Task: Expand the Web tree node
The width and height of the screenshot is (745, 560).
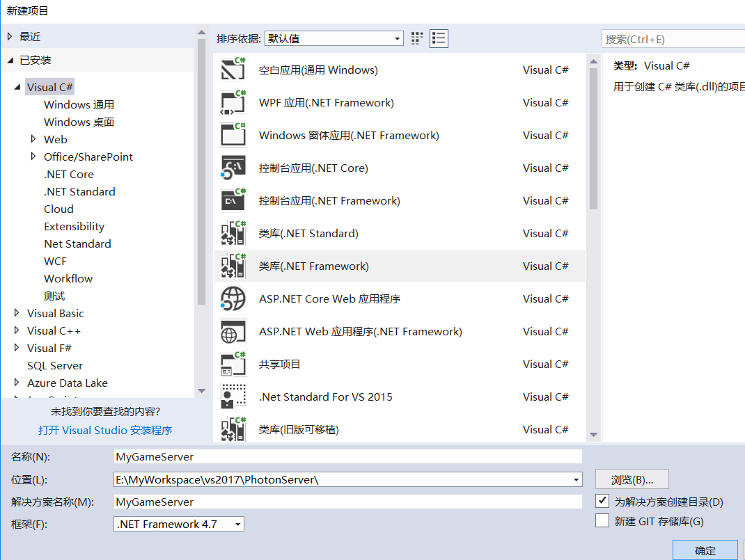Action: tap(33, 139)
